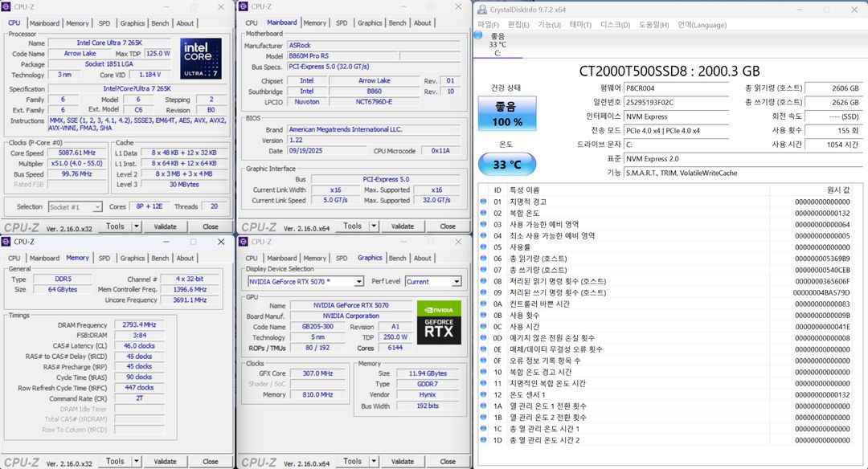Click the CT2000T500SSD8 : 2000.3 GB heading
Viewport: 868px width, 469px height.
tap(669, 71)
